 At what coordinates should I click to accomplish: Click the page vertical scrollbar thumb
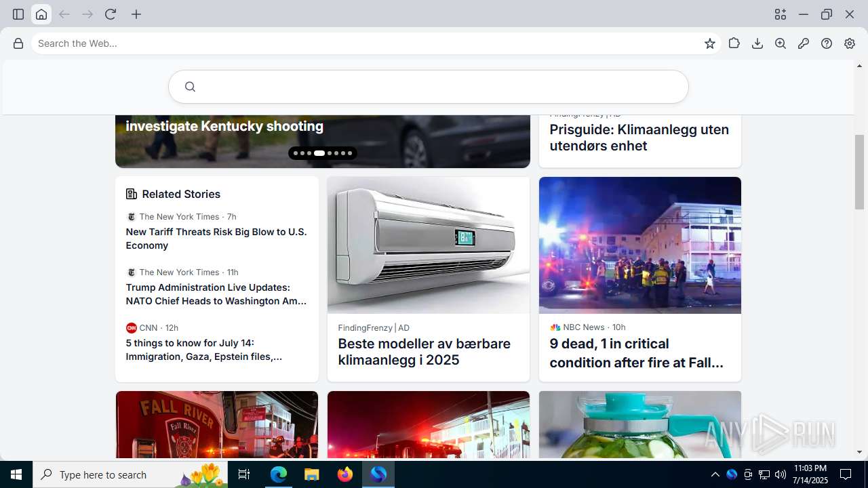[x=860, y=173]
